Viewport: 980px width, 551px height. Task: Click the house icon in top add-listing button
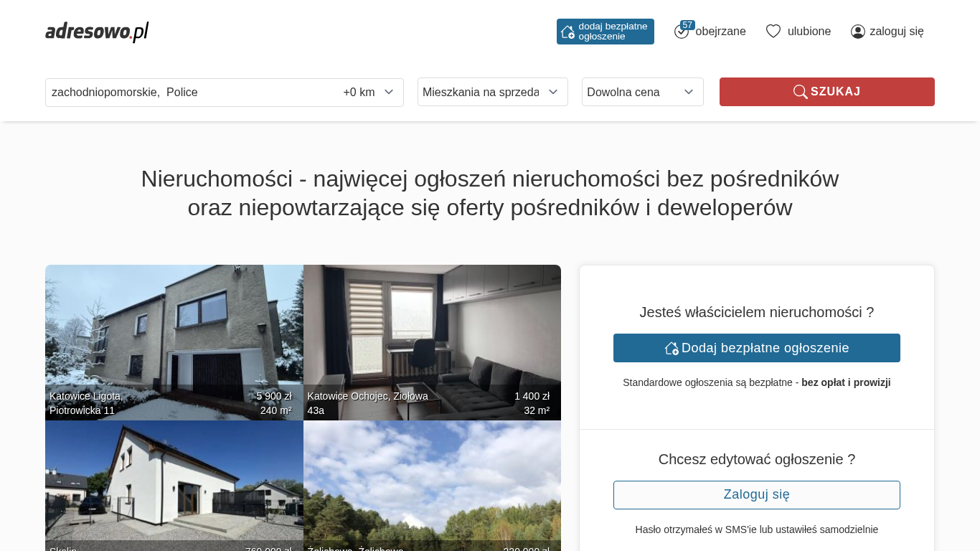pyautogui.click(x=567, y=32)
